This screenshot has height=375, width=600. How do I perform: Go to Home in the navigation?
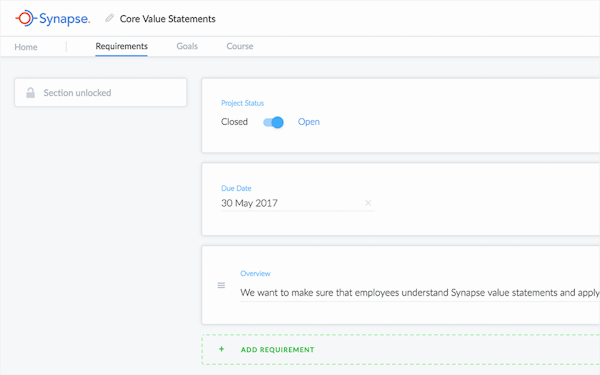tap(26, 47)
